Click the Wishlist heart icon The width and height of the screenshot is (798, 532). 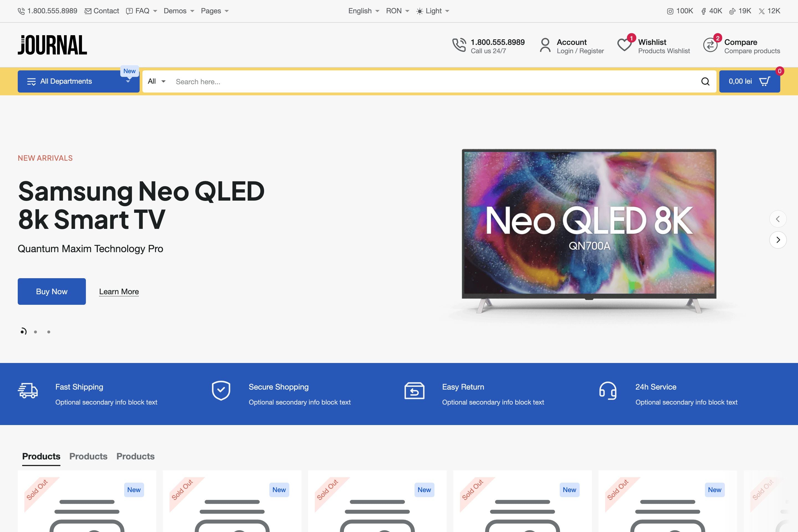(x=624, y=45)
